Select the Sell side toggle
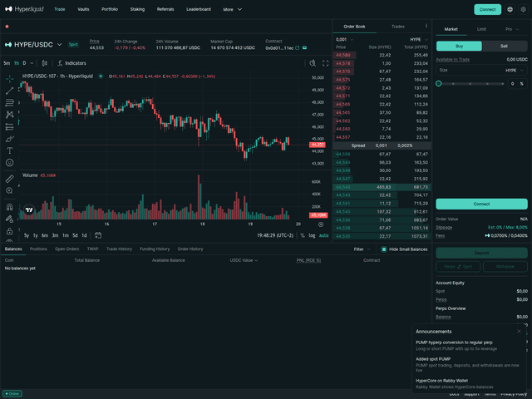The height and width of the screenshot is (399, 532). 505,47
